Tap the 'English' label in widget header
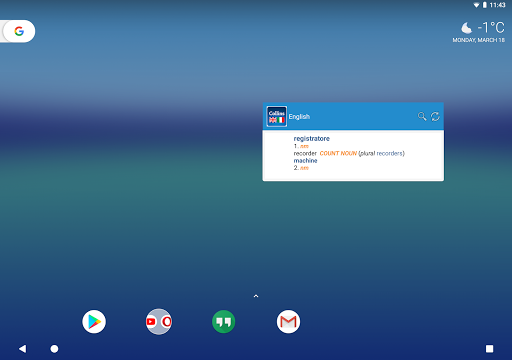Image resolution: width=512 pixels, height=360 pixels. coord(299,117)
